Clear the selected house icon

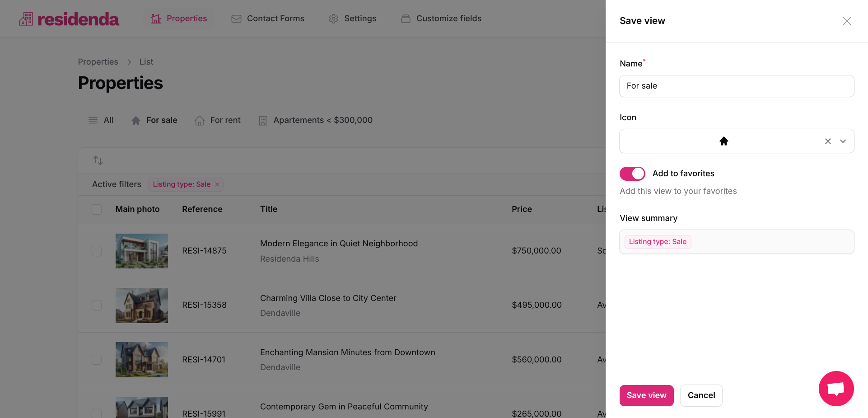point(828,141)
